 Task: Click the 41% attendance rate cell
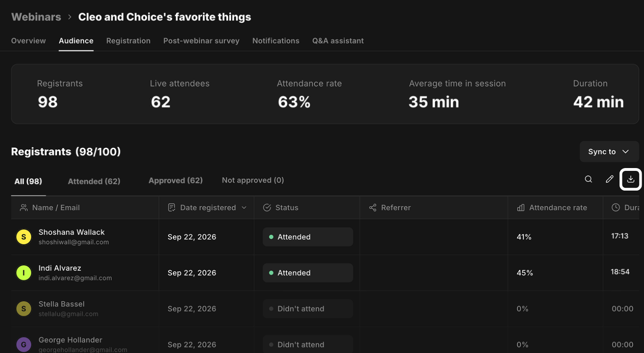click(524, 237)
